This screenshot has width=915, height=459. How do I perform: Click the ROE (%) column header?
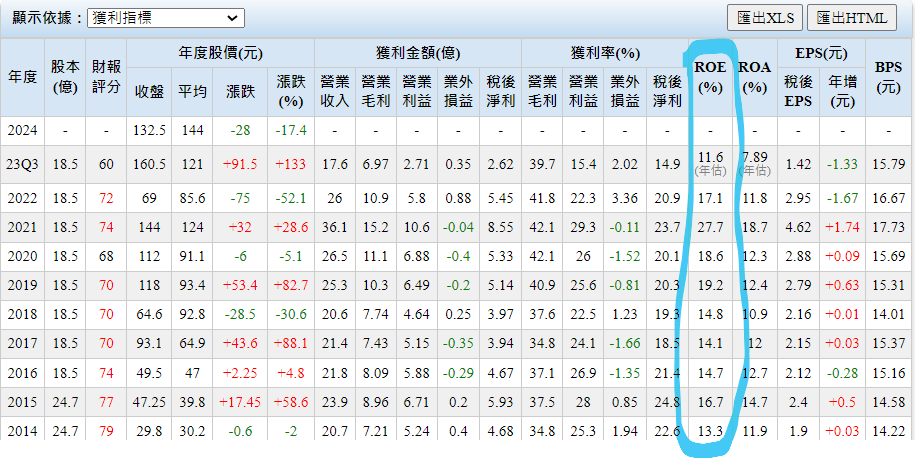pos(710,77)
